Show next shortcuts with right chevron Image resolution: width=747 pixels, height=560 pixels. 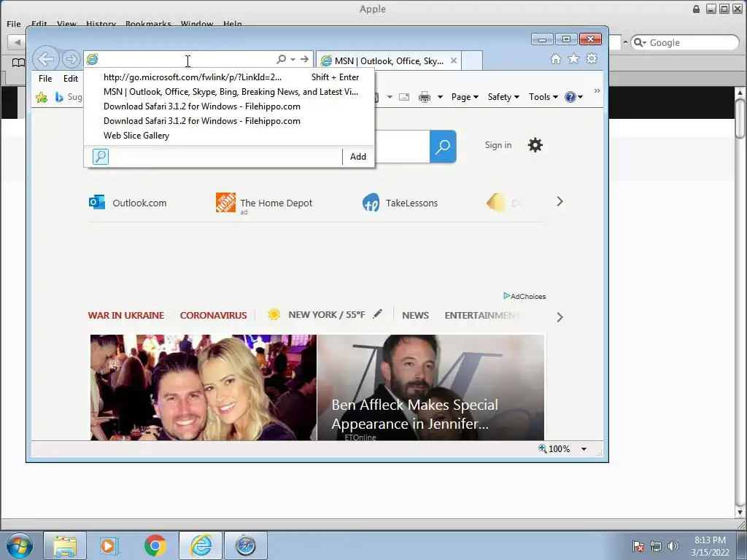point(560,202)
